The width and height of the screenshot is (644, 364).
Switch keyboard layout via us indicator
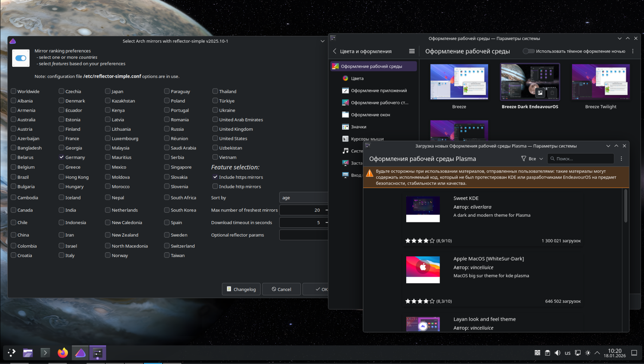click(568, 353)
